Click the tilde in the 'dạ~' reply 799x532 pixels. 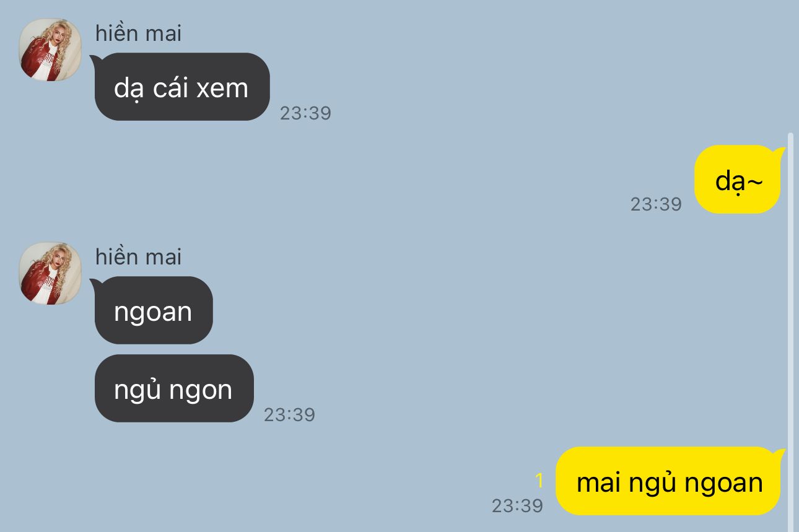point(754,181)
